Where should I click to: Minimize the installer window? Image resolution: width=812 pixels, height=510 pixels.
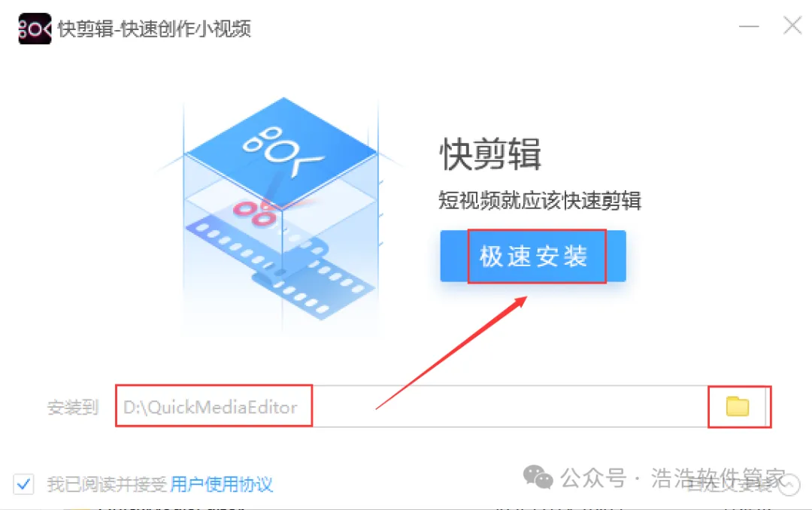click(x=749, y=26)
